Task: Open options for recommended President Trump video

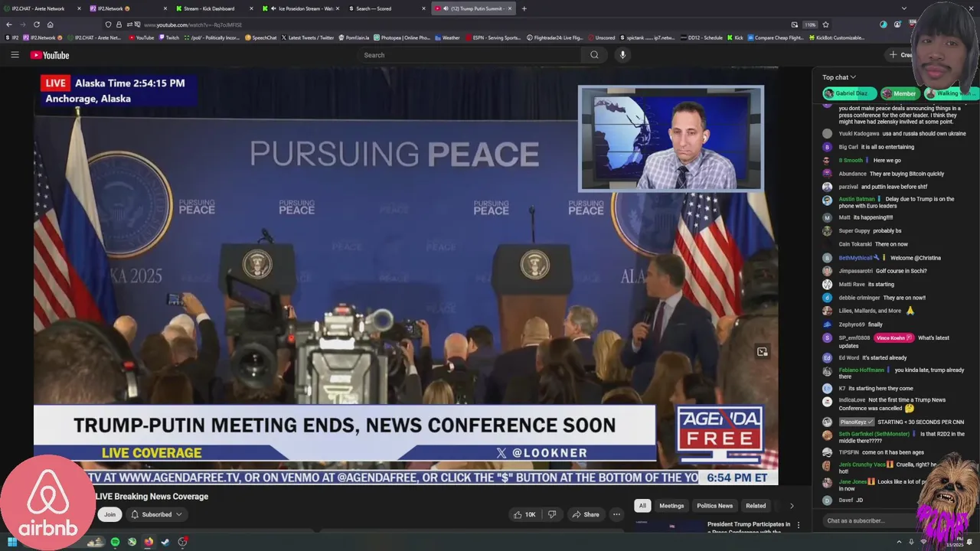Action: [x=799, y=525]
